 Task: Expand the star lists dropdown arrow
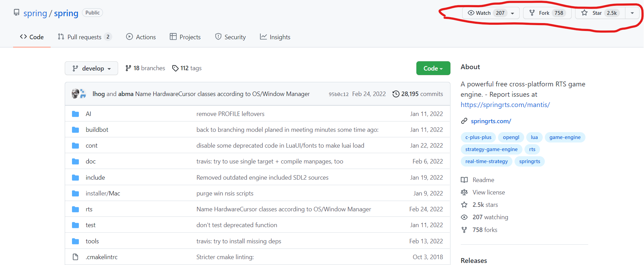point(632,13)
